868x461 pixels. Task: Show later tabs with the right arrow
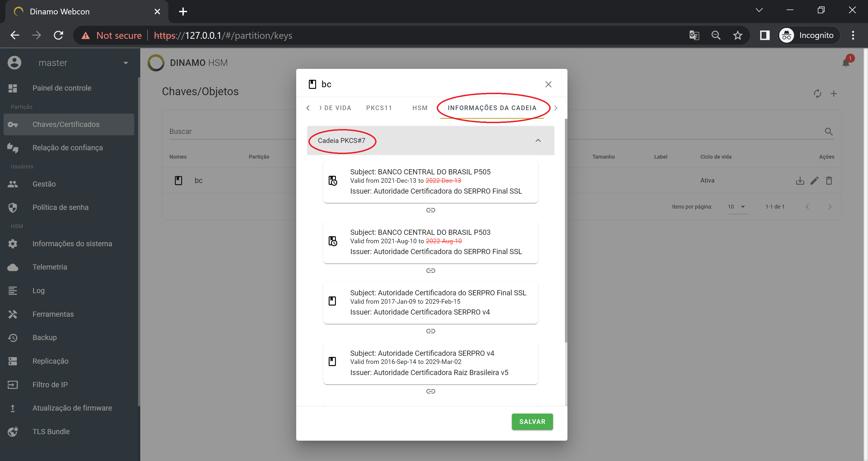(556, 108)
